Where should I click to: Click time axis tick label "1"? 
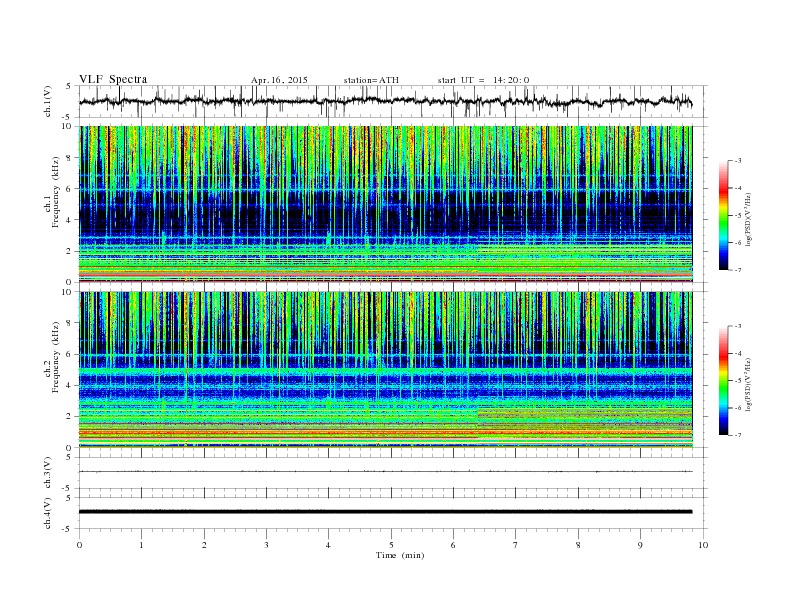141,545
